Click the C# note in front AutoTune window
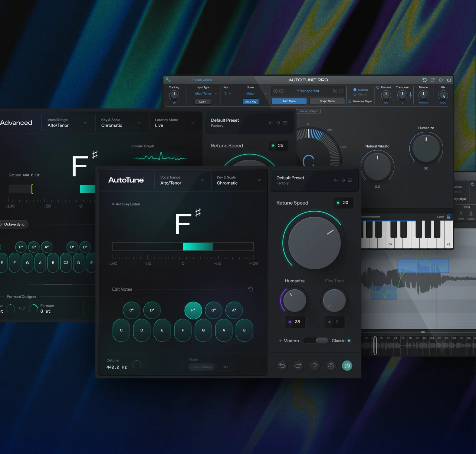The height and width of the screenshot is (454, 476). tap(131, 310)
